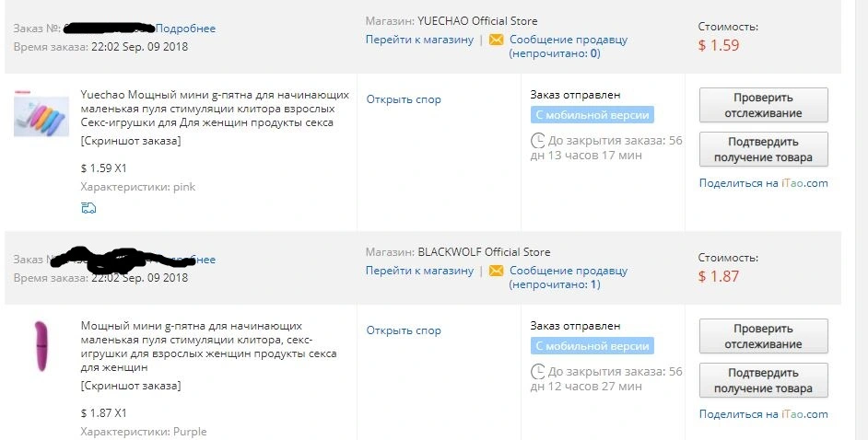868x440 pixels.
Task: Open the purple product thumbnail
Action: 41,347
